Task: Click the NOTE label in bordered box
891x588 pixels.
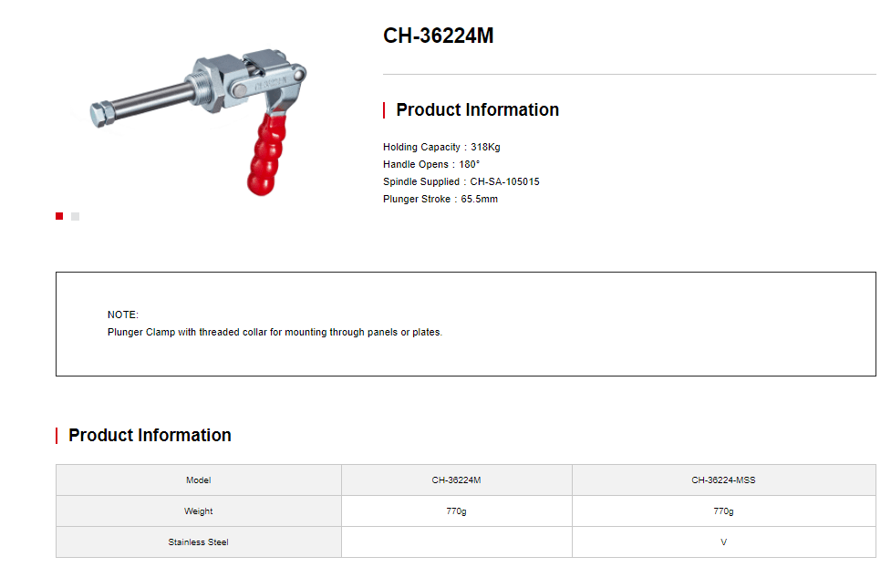Action: coord(123,315)
